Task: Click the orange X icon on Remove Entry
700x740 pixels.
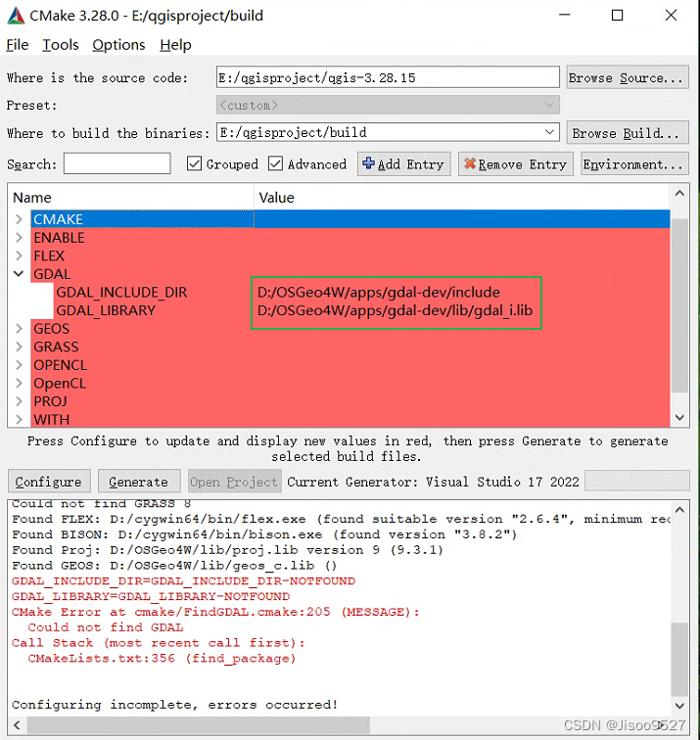Action: pos(470,163)
